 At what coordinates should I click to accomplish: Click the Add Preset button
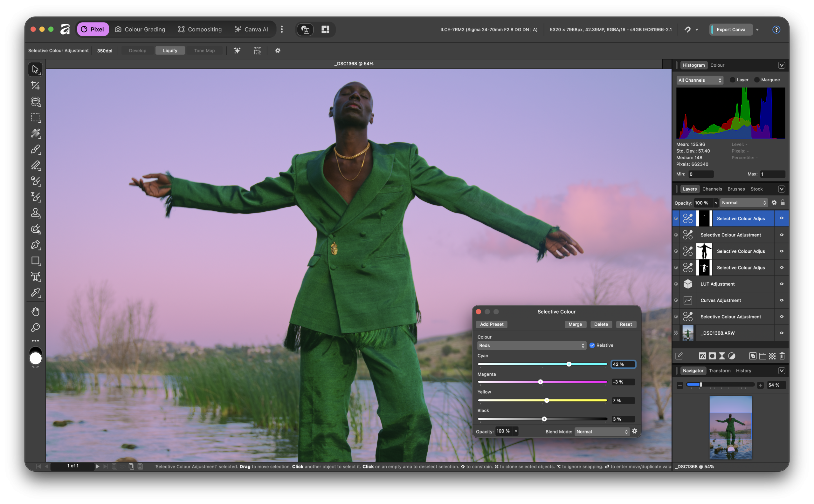(492, 324)
